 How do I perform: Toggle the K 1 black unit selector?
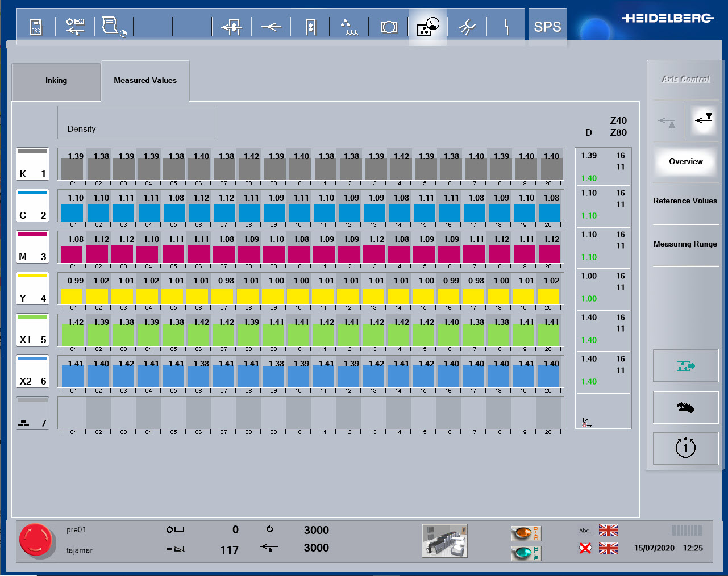click(x=33, y=164)
